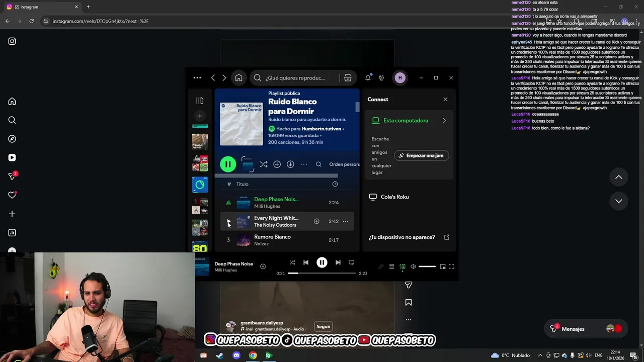The height and width of the screenshot is (362, 644).
Task: Toggle connect to a device panel
Action: tap(403, 266)
